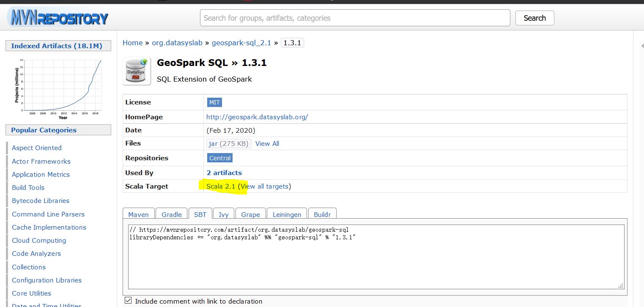Click View All files link

coord(267,143)
